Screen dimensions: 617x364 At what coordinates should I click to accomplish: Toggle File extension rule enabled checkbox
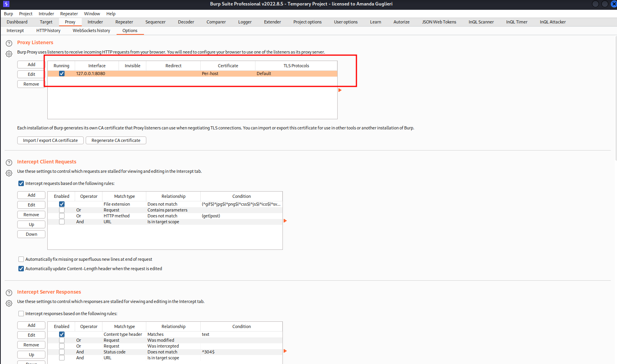pyautogui.click(x=62, y=204)
